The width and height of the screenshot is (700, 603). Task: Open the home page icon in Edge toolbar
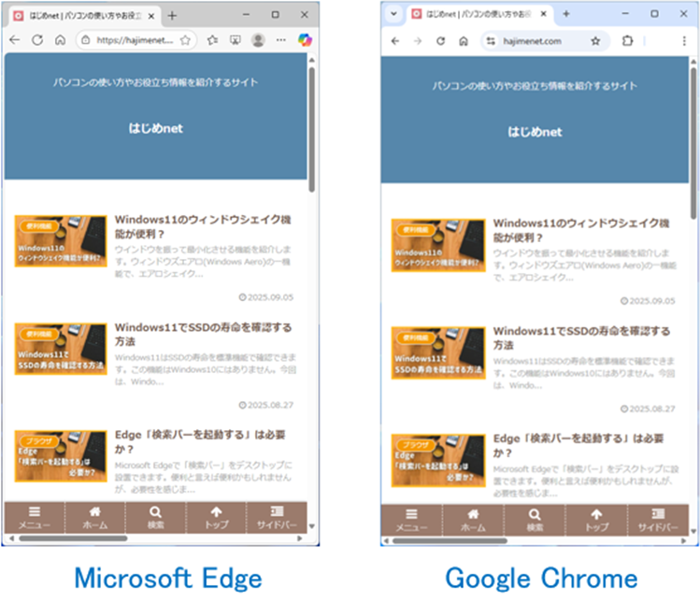[60, 40]
